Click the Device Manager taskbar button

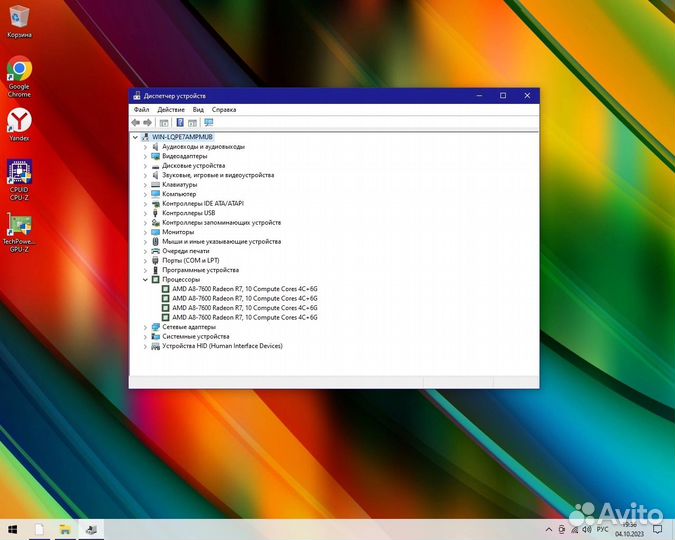pos(91,530)
